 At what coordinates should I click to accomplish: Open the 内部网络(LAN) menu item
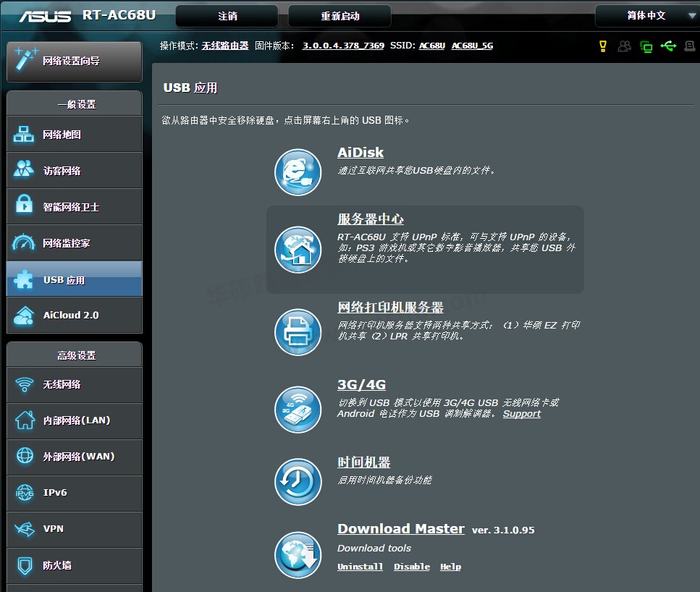75,421
